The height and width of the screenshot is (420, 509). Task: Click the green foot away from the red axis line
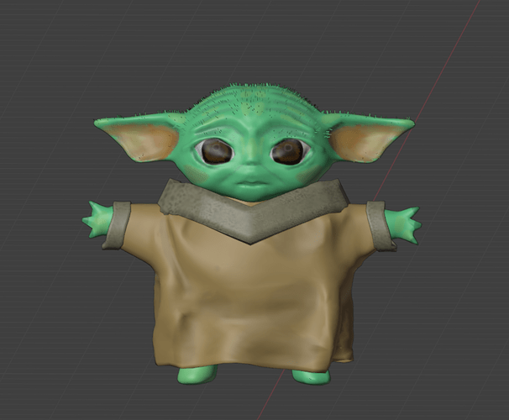(197, 375)
